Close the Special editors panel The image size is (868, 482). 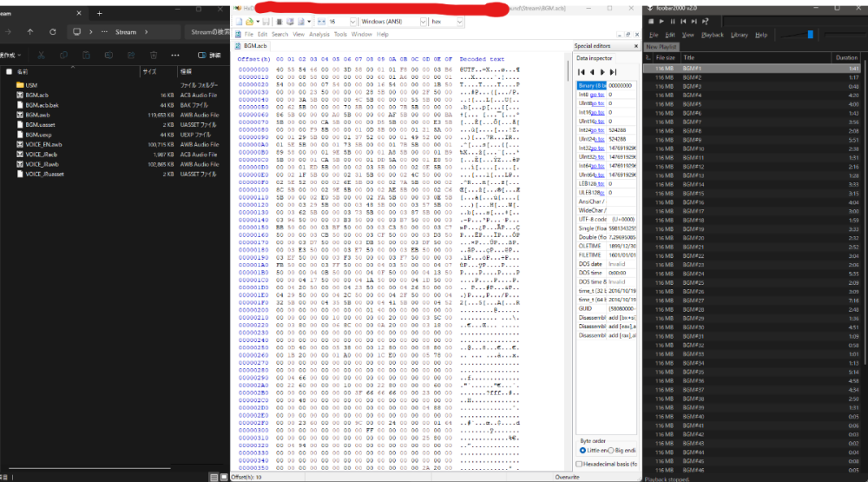click(x=636, y=45)
